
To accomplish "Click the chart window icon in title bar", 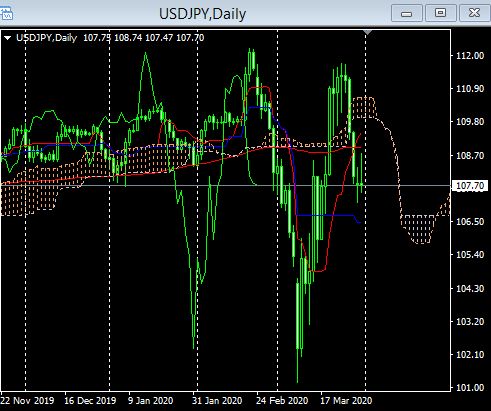I will [x=6, y=14].
